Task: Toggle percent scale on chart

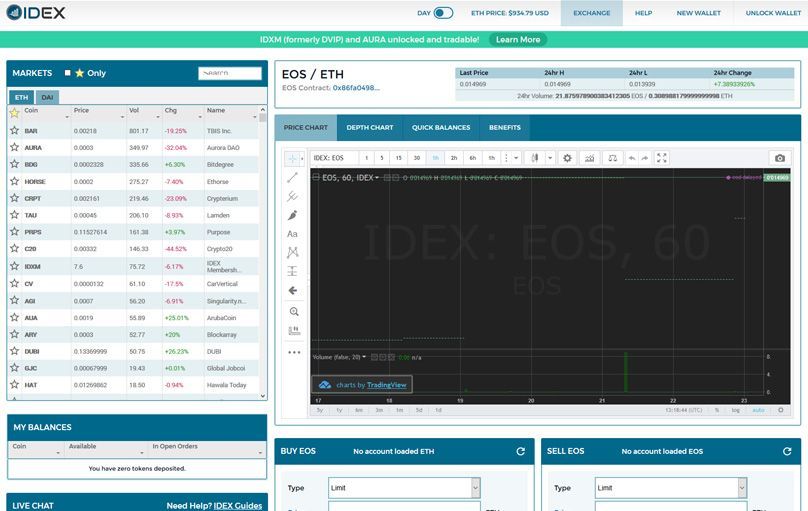Action: tap(717, 411)
